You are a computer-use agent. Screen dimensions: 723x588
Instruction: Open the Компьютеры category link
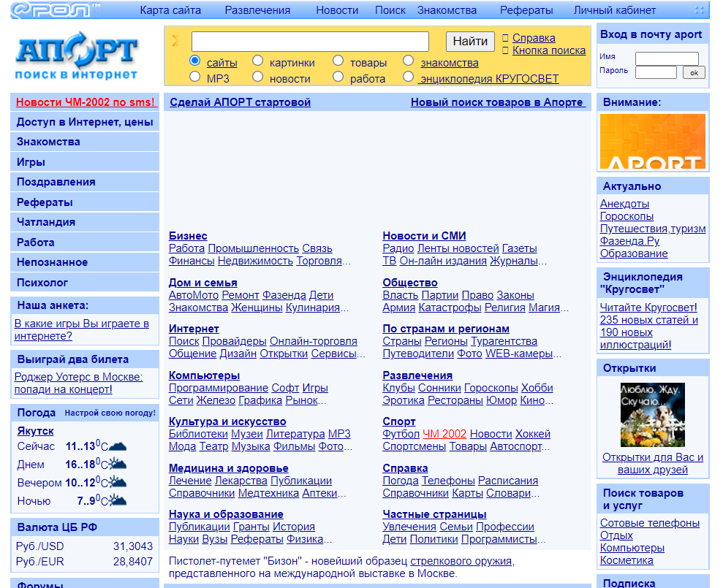pos(204,375)
